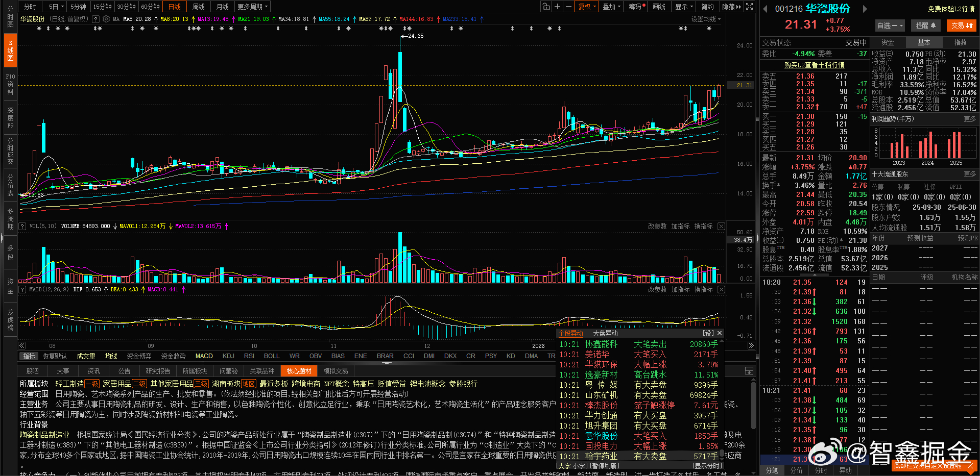Click the 轻工制造 sector tag
Image resolution: width=980 pixels, height=476 pixels.
pos(69,384)
